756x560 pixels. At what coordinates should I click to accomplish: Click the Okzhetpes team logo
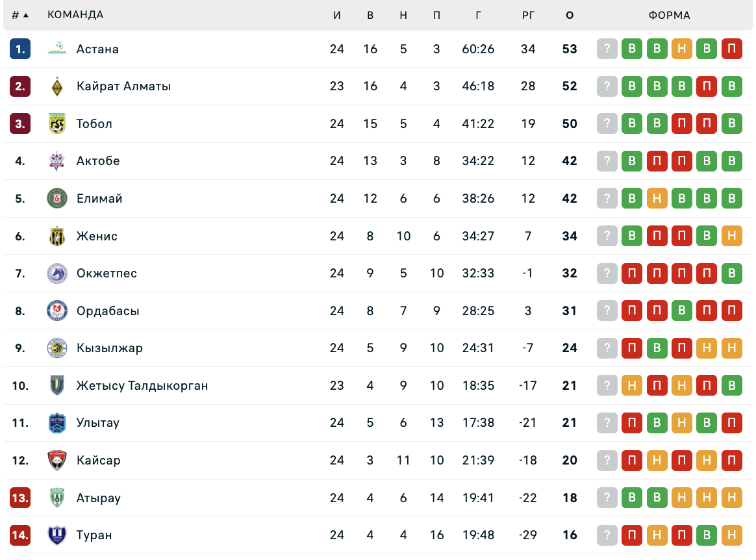click(57, 274)
